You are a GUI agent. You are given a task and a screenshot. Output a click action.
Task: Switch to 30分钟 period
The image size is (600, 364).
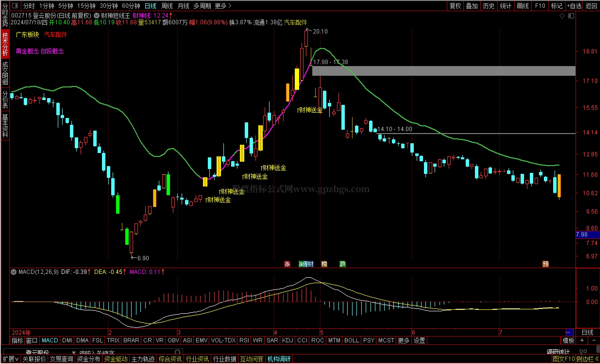click(109, 6)
